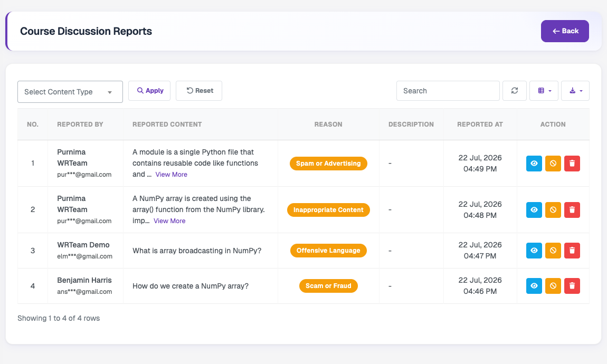Click orange ban icon for Scam or Fraud report
The width and height of the screenshot is (607, 364).
point(553,286)
